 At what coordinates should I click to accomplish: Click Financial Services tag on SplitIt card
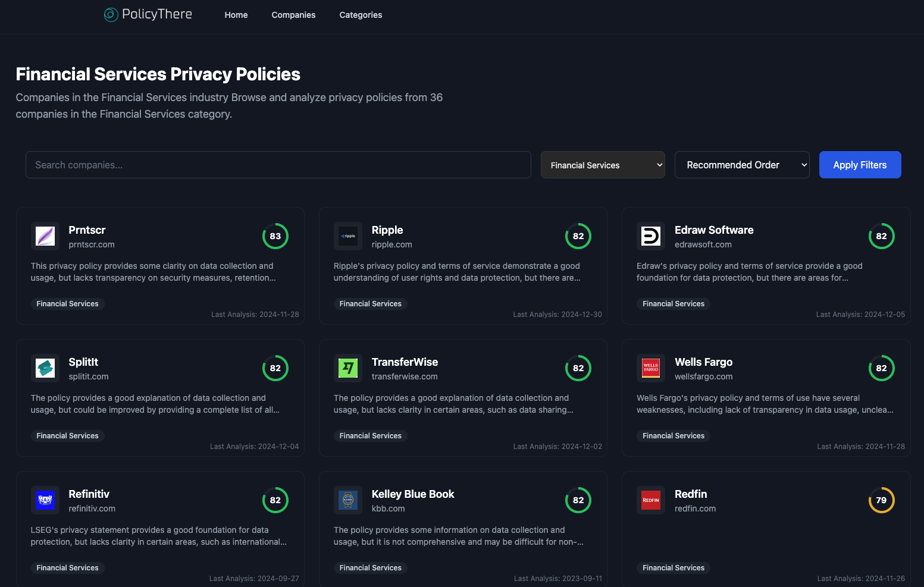coord(68,436)
